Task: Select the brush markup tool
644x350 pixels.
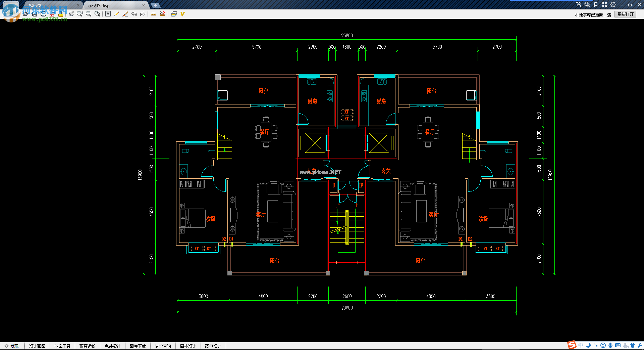Action: point(125,14)
